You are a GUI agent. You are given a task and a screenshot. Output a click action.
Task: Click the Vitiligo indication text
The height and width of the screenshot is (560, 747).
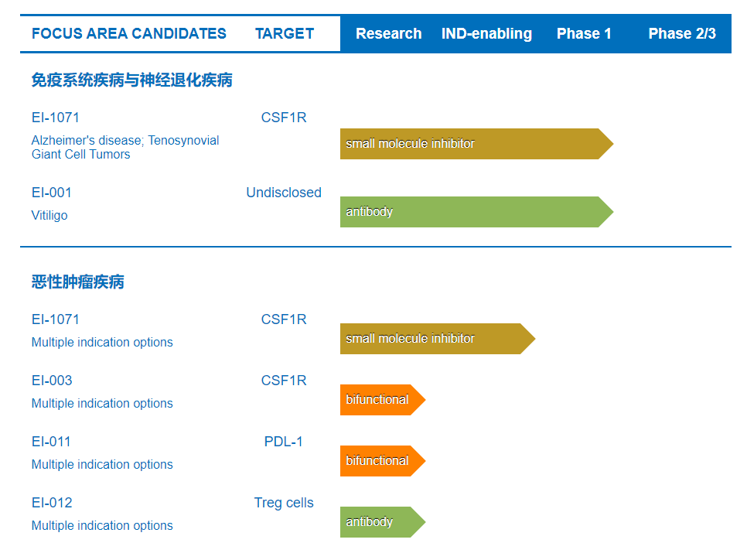(49, 216)
